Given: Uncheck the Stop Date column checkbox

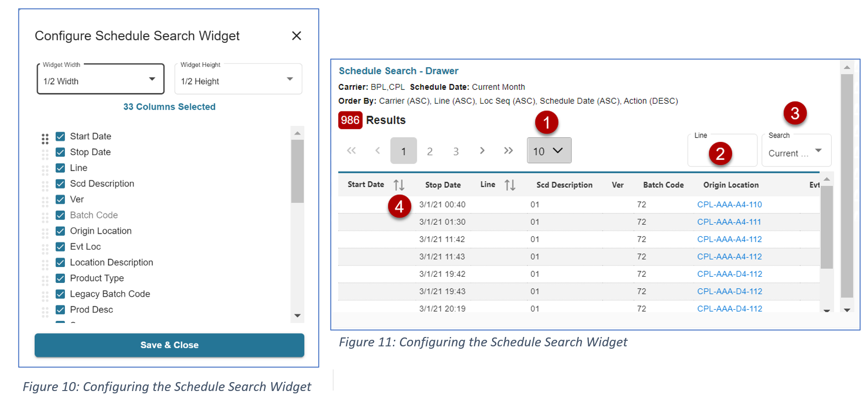Looking at the screenshot, I should coord(60,152).
